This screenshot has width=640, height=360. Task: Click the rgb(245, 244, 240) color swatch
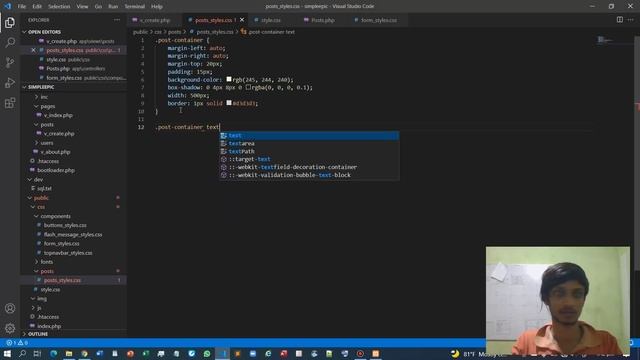(229, 80)
